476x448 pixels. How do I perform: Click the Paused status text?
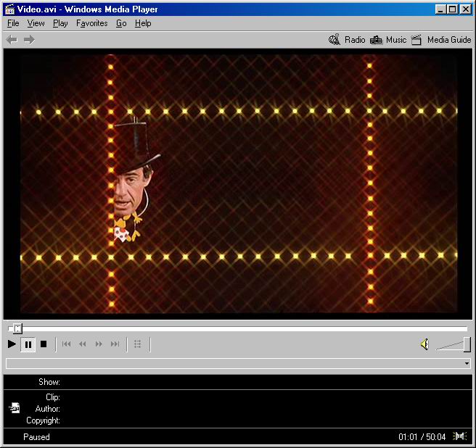pyautogui.click(x=36, y=437)
